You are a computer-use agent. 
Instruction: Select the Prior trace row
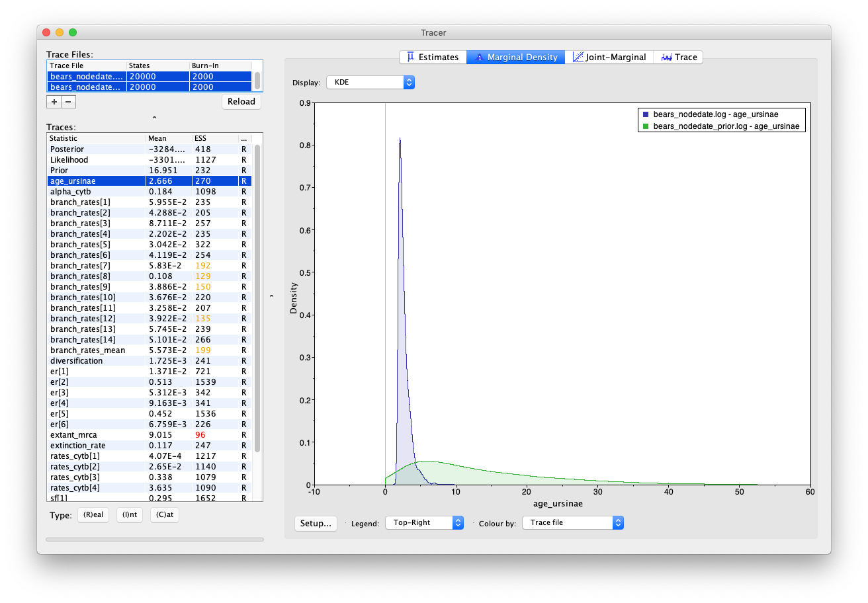coord(150,170)
